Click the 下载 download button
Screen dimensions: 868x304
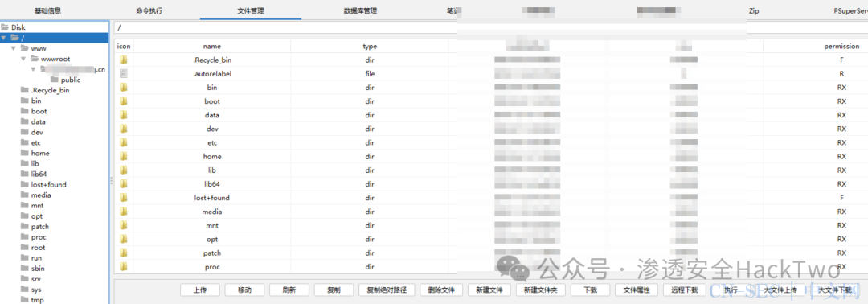590,290
